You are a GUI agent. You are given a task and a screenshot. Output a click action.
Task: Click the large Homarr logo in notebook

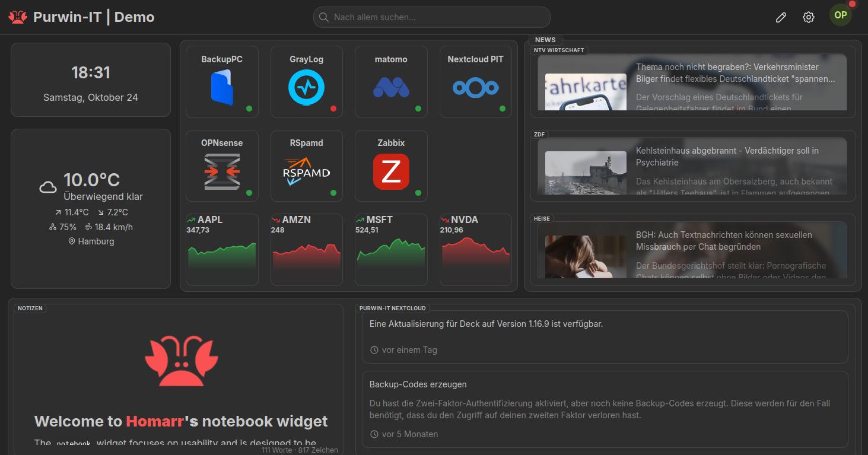pyautogui.click(x=182, y=362)
